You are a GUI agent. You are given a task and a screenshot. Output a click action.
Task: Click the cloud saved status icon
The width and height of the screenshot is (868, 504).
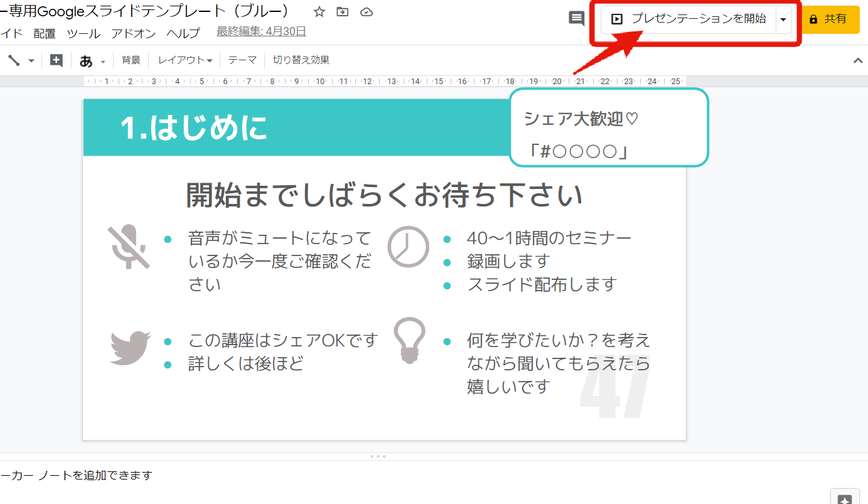pos(367,12)
